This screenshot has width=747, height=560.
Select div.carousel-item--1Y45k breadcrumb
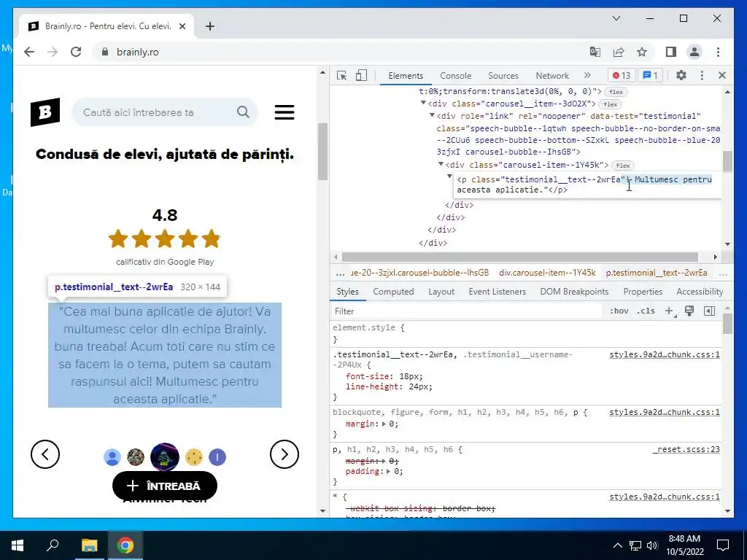pyautogui.click(x=547, y=273)
